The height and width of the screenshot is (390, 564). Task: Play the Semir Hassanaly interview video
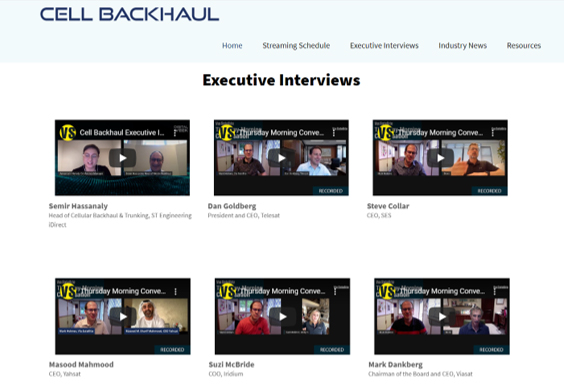click(x=122, y=158)
